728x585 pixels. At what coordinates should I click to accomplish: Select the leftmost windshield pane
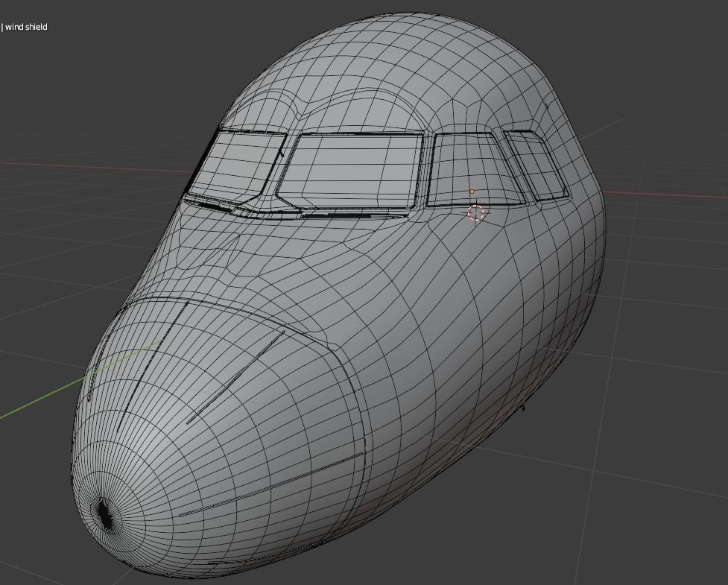pos(236,167)
